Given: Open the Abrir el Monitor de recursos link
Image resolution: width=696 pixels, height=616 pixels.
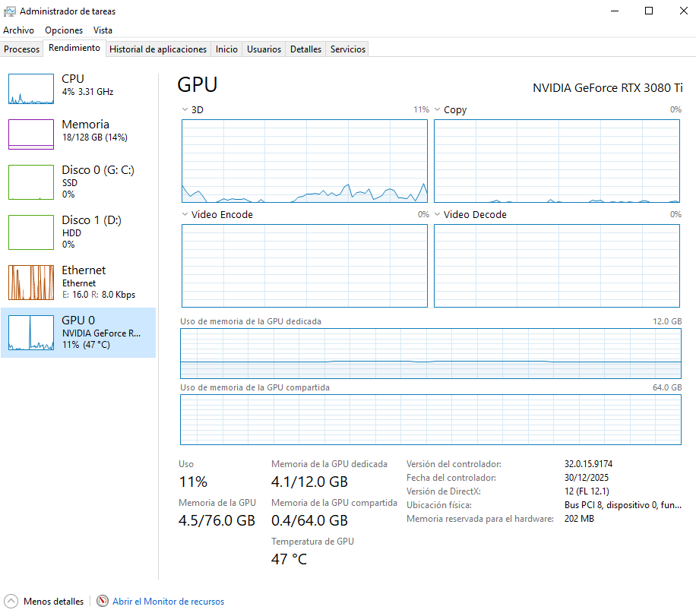Looking at the screenshot, I should pyautogui.click(x=168, y=601).
